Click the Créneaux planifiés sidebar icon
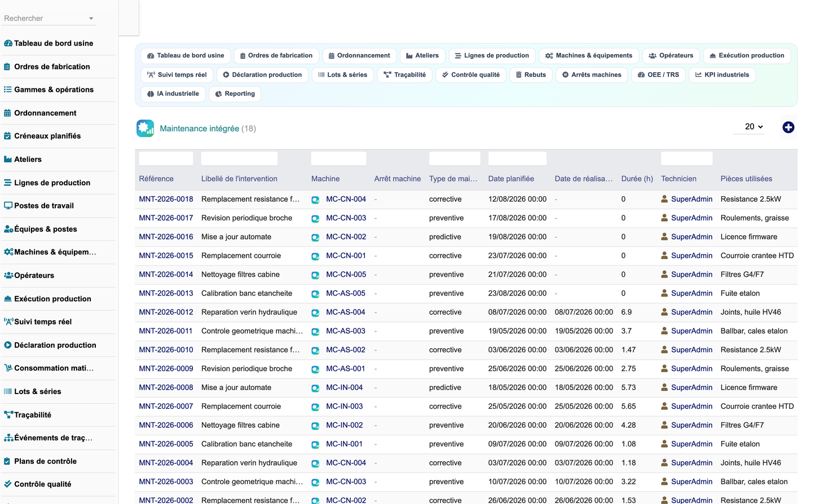 7,136
